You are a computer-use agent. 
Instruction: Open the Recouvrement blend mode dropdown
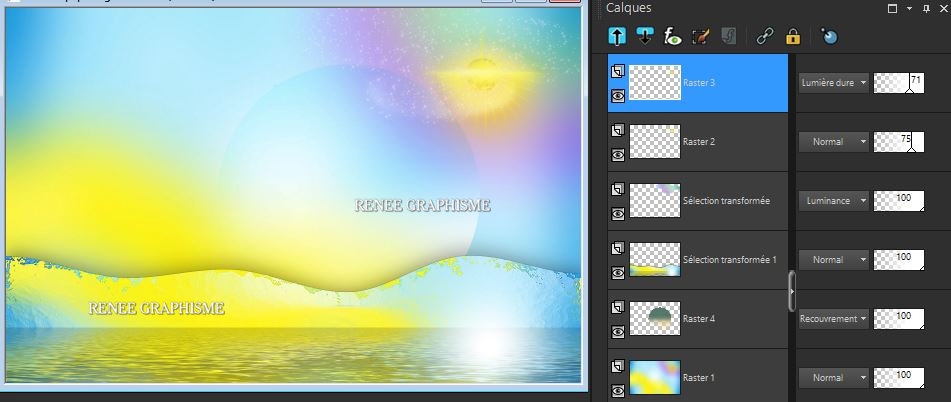pos(833,318)
